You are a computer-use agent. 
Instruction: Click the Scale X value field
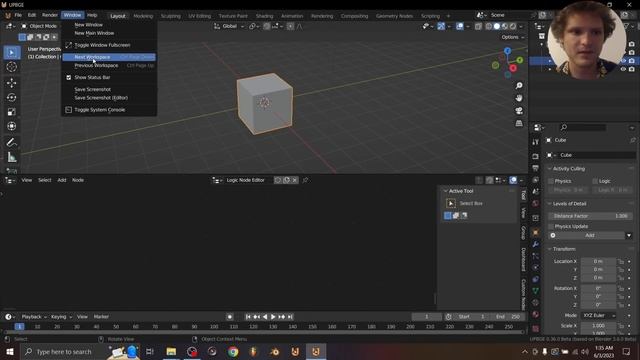click(598, 326)
